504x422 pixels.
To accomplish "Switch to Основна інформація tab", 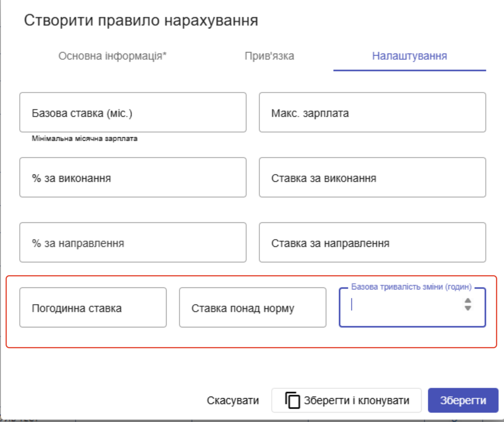I will pos(112,56).
